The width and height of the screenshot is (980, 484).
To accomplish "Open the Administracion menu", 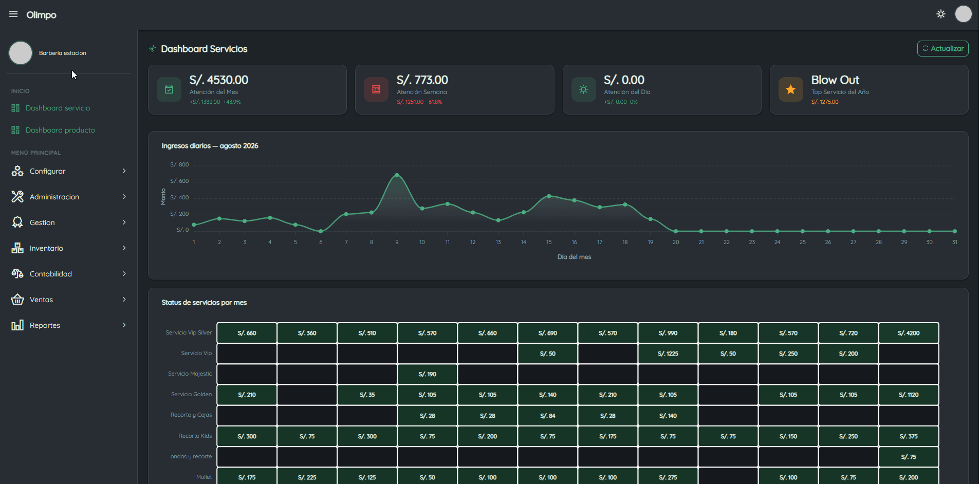I will (69, 197).
